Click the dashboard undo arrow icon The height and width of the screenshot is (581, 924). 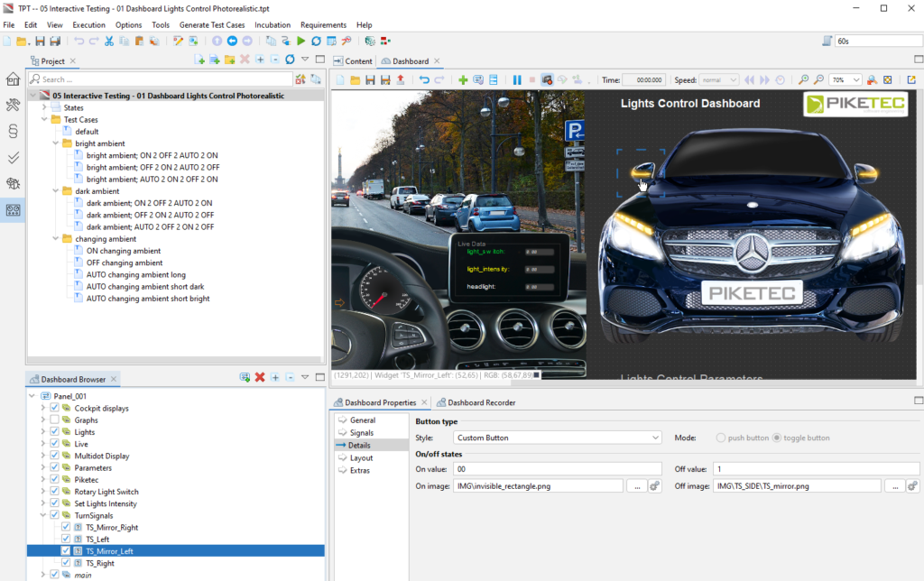coord(424,80)
